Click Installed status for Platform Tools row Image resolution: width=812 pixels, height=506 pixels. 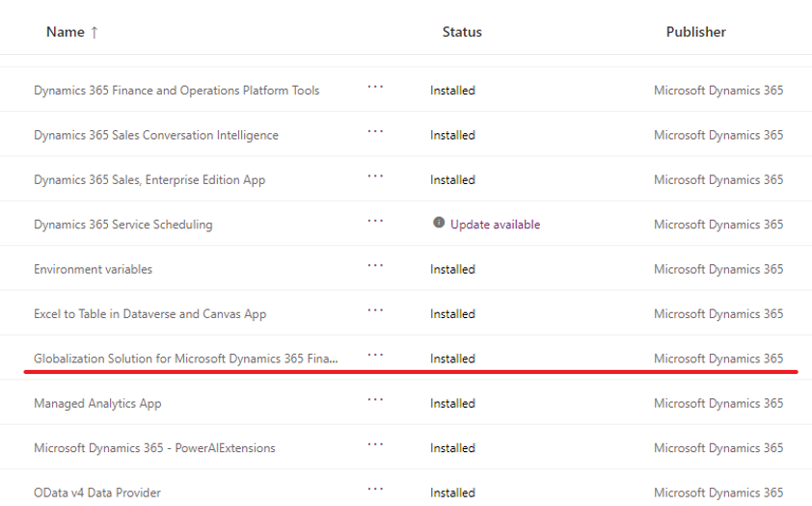click(x=452, y=91)
